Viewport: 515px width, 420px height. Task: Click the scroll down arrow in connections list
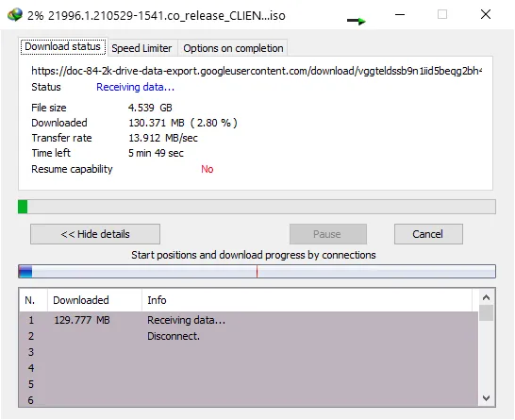[x=487, y=398]
